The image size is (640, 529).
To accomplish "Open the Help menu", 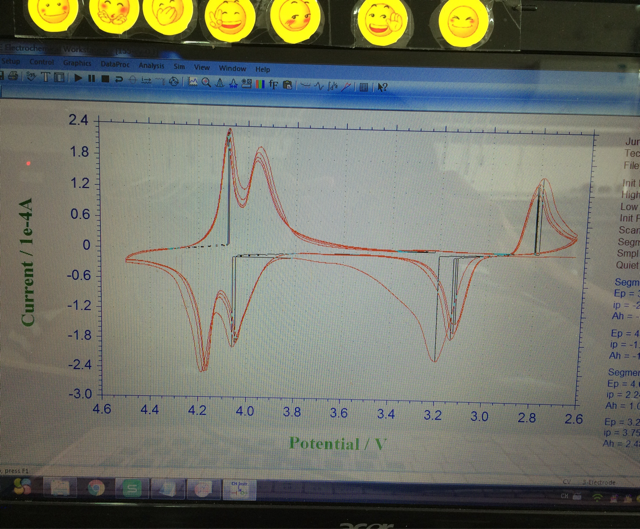I will coord(262,69).
